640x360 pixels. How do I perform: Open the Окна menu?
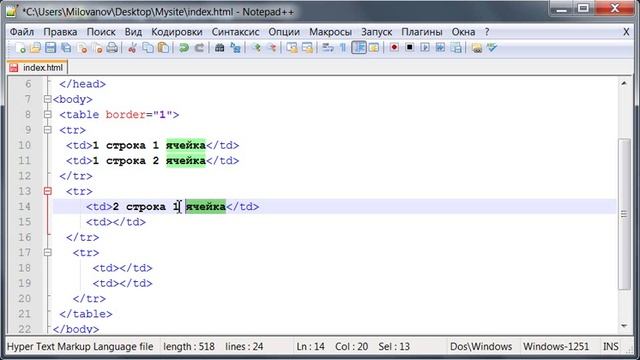[463, 32]
